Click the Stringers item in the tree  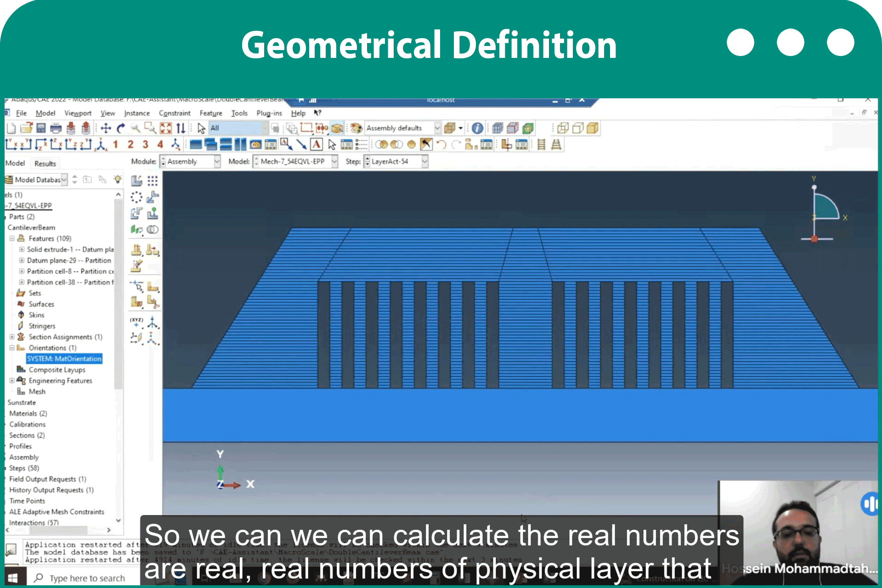[42, 326]
